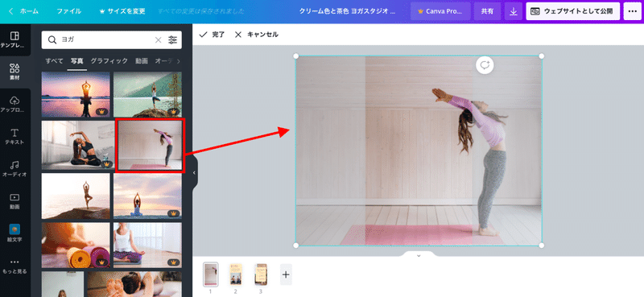The height and width of the screenshot is (297, 644).
Task: Open page 2 thumbnail
Action: [235, 274]
